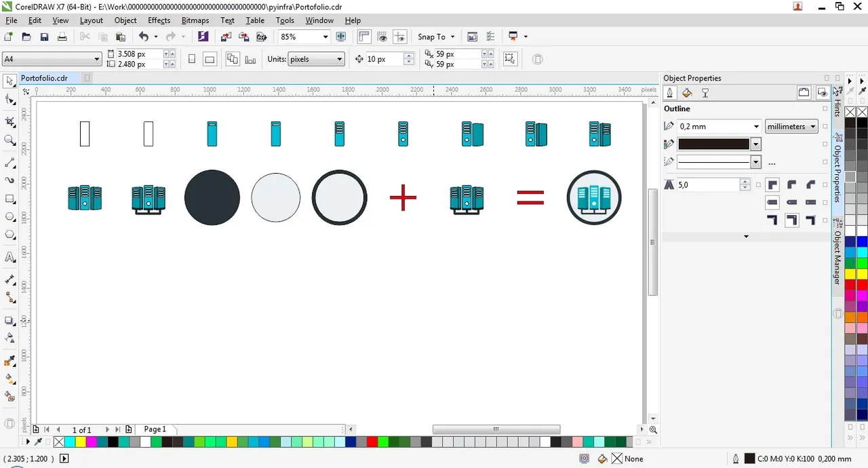Image resolution: width=868 pixels, height=468 pixels.
Task: Open the Fill tab in Object Properties
Action: [x=687, y=93]
